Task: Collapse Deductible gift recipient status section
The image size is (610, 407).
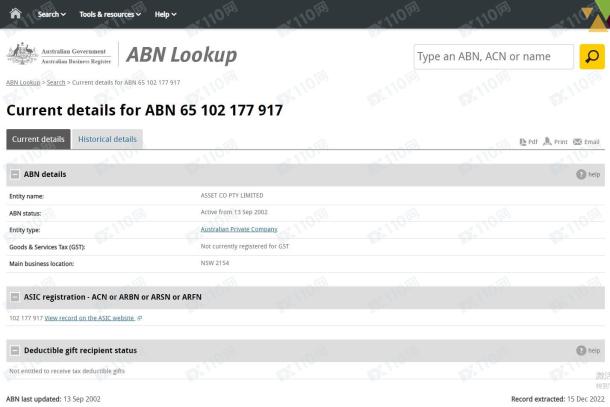Action: pos(15,351)
